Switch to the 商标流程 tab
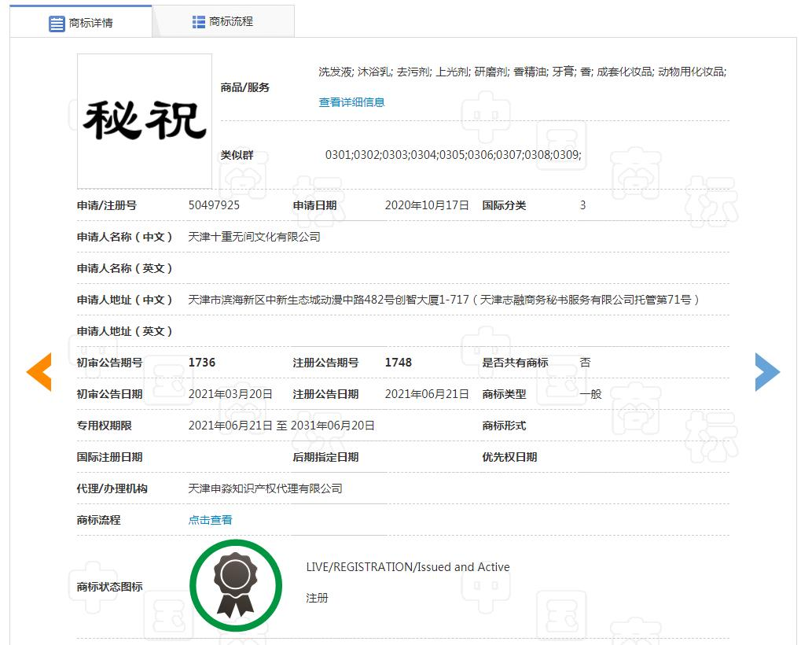 point(223,22)
